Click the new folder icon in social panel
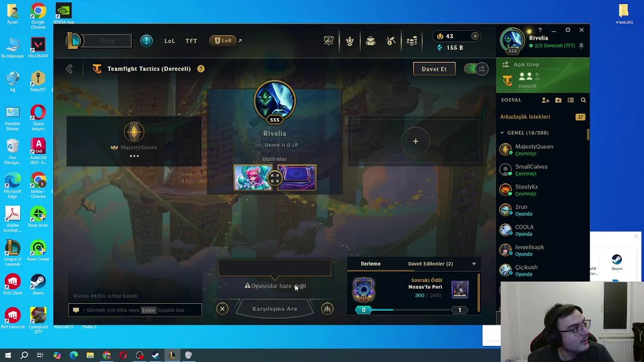Image resolution: width=644 pixels, height=362 pixels. [x=558, y=100]
